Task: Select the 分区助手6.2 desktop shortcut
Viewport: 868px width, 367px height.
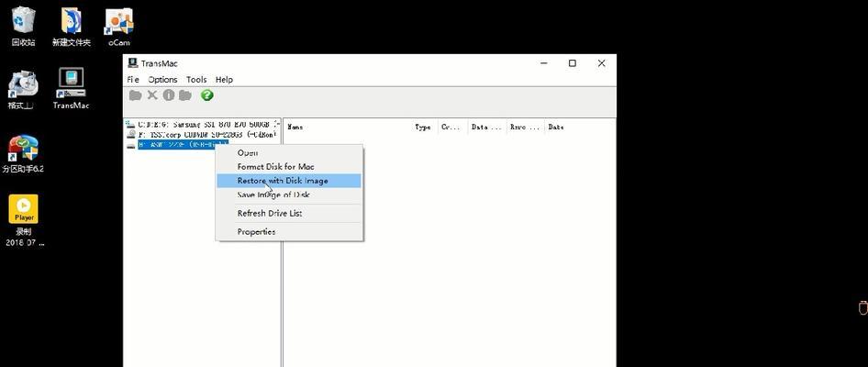Action: coord(23,154)
